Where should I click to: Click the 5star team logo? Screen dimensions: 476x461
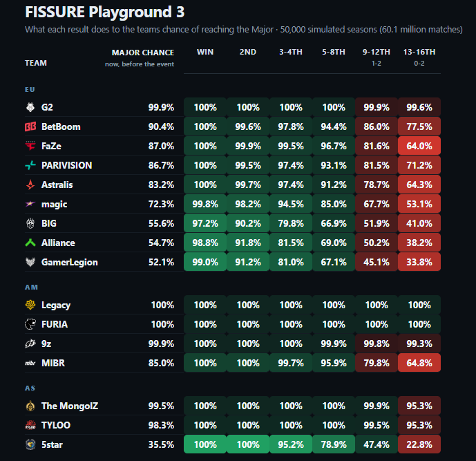pos(30,444)
